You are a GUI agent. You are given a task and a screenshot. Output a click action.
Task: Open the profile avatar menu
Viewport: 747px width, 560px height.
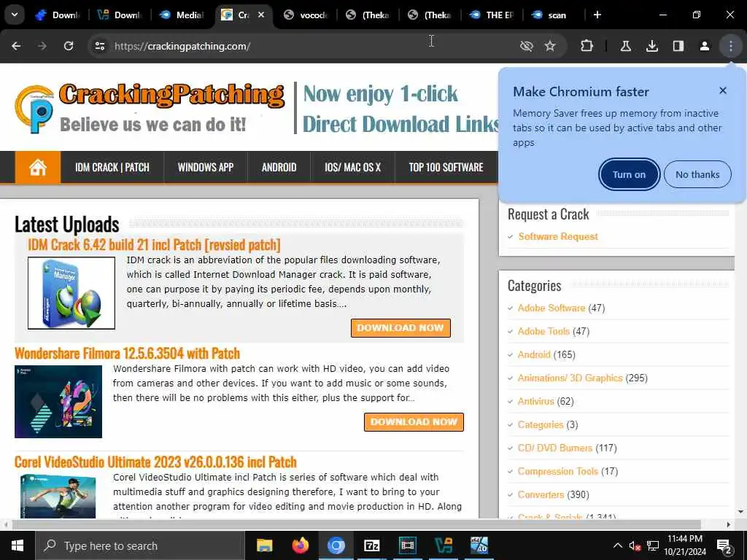click(704, 46)
